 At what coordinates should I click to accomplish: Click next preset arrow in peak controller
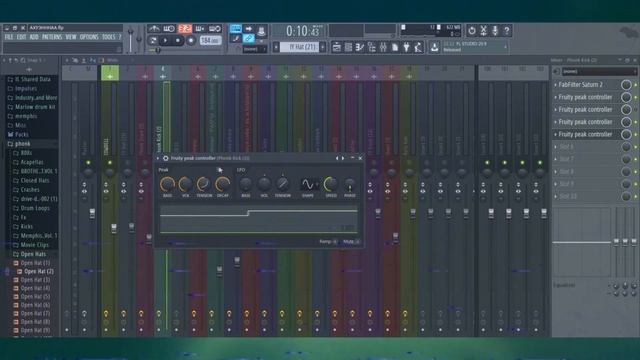pos(343,158)
